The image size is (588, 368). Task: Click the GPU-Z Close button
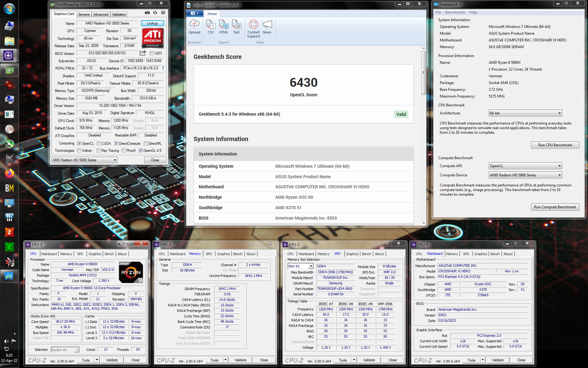(155, 160)
